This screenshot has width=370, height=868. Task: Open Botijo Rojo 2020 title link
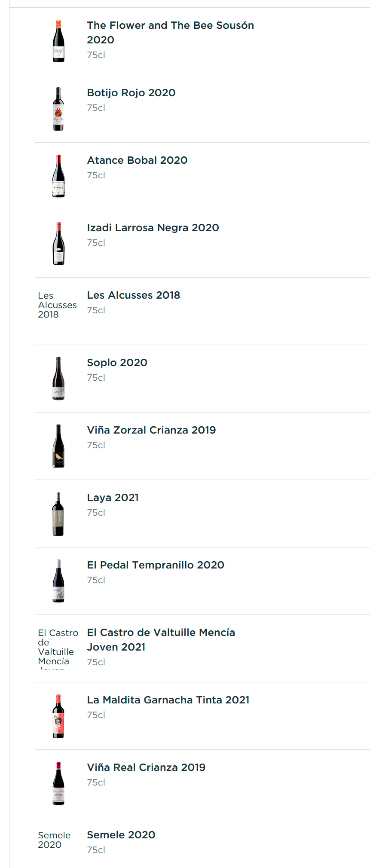[x=131, y=93]
